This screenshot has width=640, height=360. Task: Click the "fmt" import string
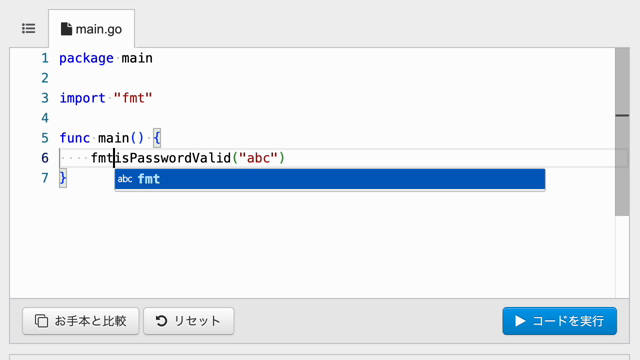[133, 98]
